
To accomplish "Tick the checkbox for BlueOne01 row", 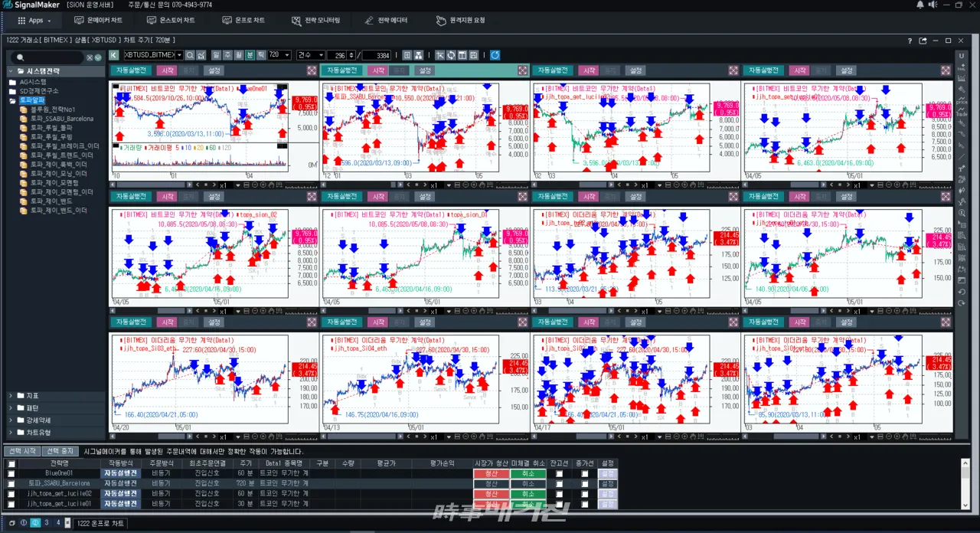I will (x=11, y=473).
